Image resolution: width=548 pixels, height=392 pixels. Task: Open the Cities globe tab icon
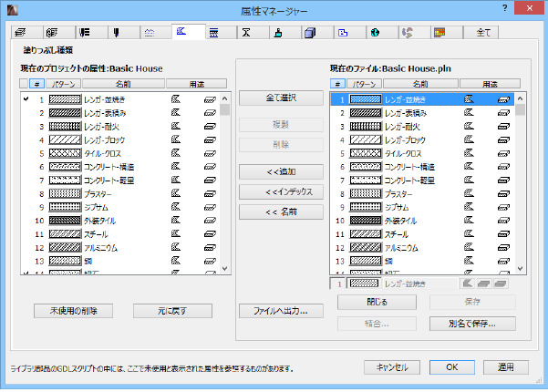point(382,33)
